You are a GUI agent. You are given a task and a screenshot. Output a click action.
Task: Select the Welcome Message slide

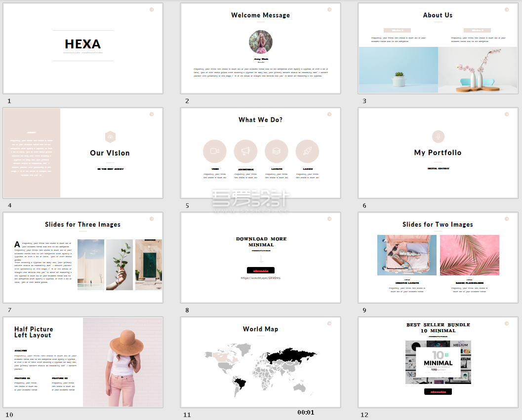click(x=260, y=48)
